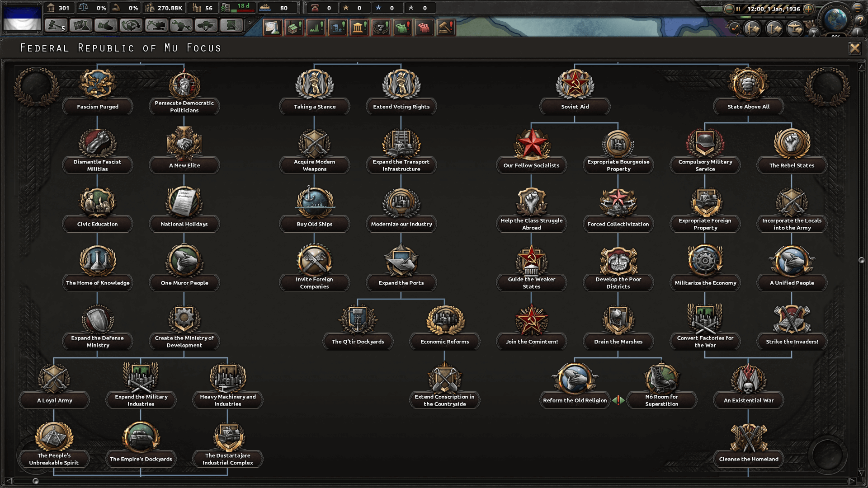
Task: Open the music player note icon
Action: click(x=735, y=28)
